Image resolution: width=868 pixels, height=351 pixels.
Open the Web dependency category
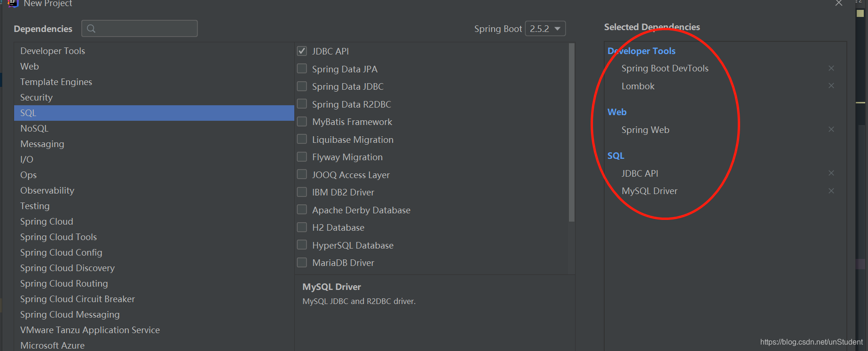tap(154, 66)
